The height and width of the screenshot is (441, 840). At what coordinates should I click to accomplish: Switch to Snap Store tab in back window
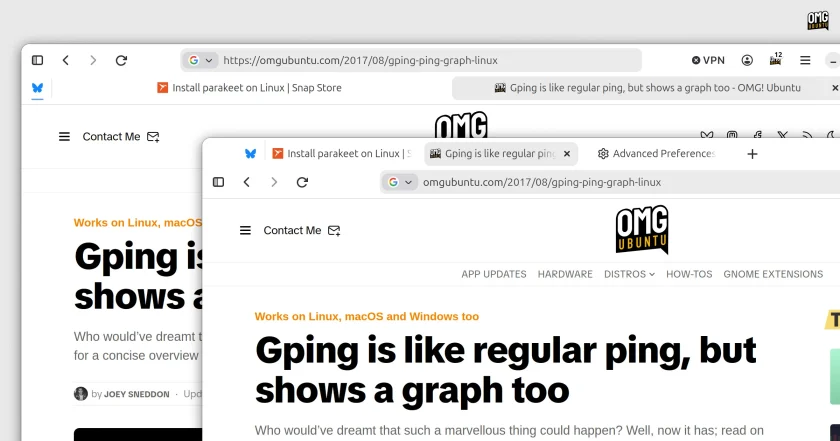tap(249, 88)
